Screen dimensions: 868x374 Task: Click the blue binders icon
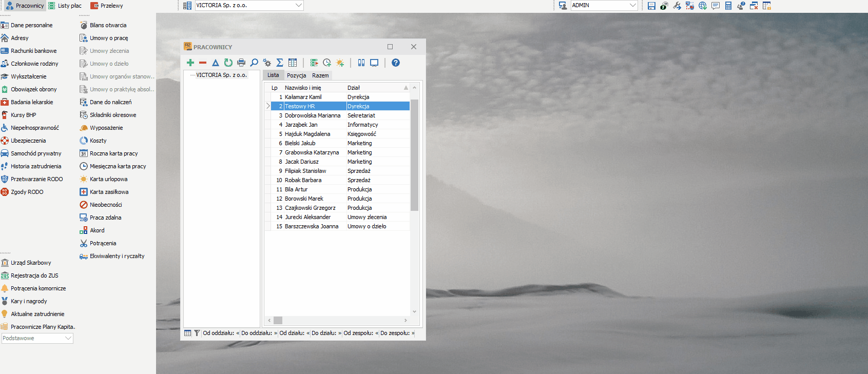[x=361, y=63]
